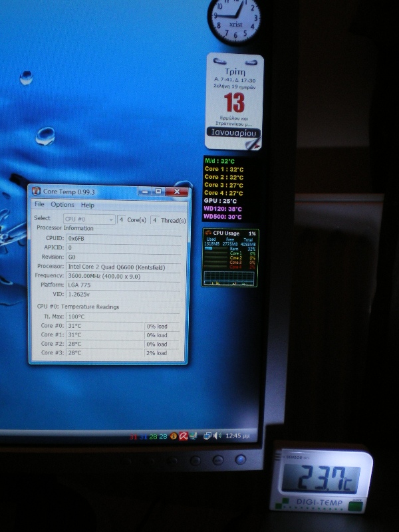Click the red 13 on calendar gadget

(234, 103)
